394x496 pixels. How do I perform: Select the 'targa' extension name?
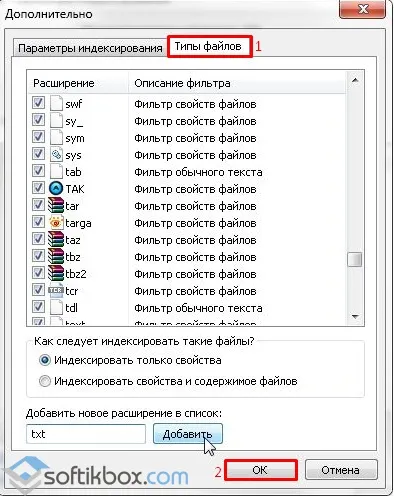(78, 223)
